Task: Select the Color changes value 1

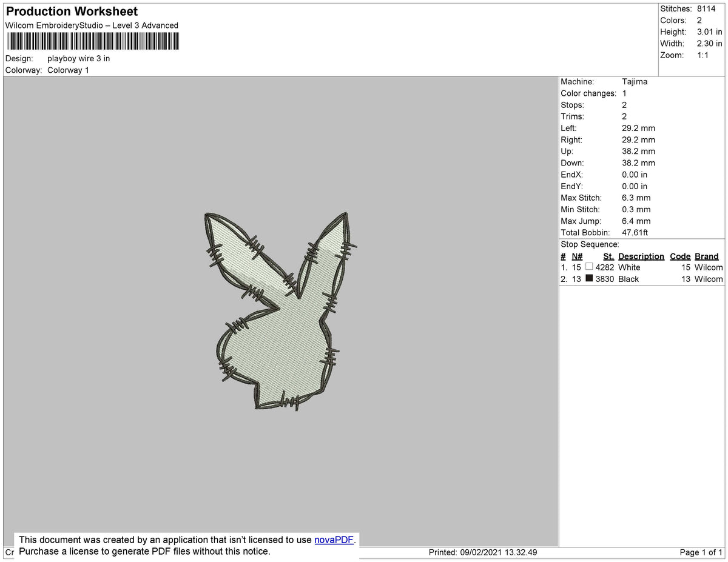Action: pos(624,93)
